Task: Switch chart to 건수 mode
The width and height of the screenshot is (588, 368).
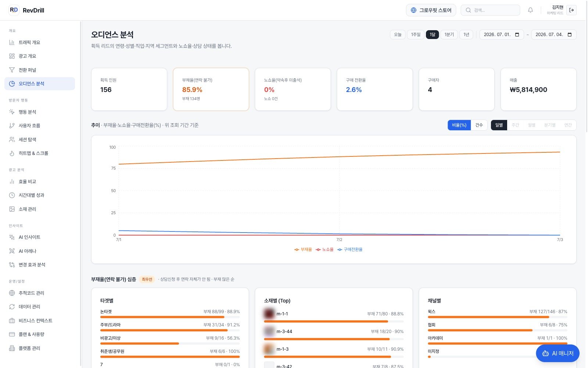Action: click(x=479, y=125)
